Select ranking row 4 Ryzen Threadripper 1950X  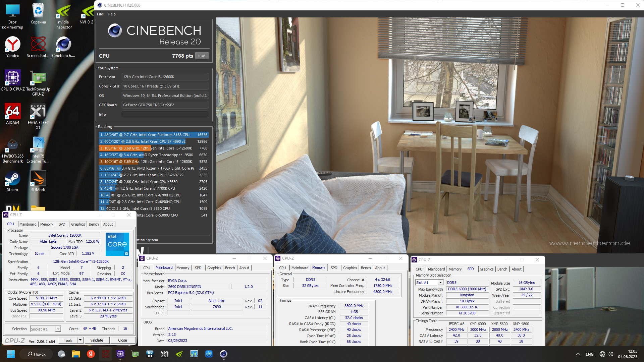[154, 155]
